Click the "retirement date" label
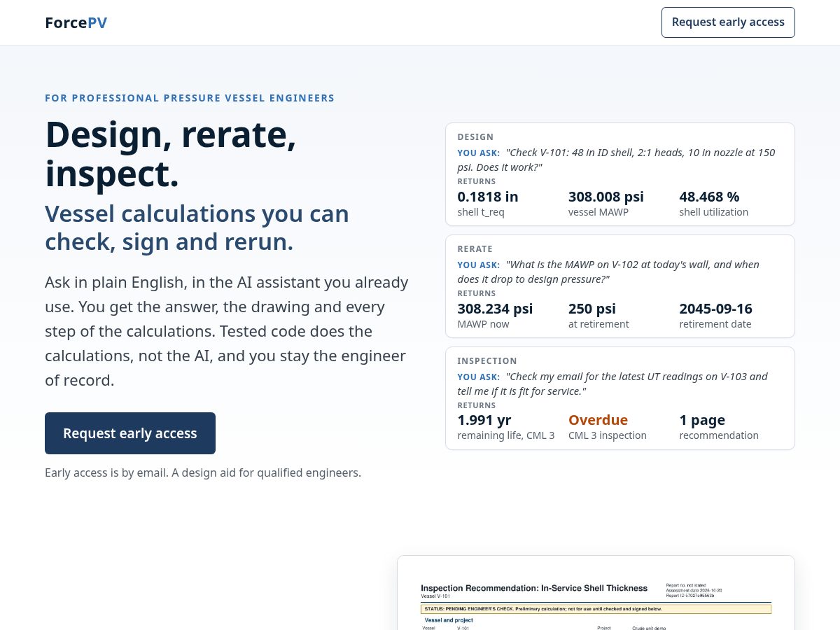The width and height of the screenshot is (840, 630). (x=715, y=324)
